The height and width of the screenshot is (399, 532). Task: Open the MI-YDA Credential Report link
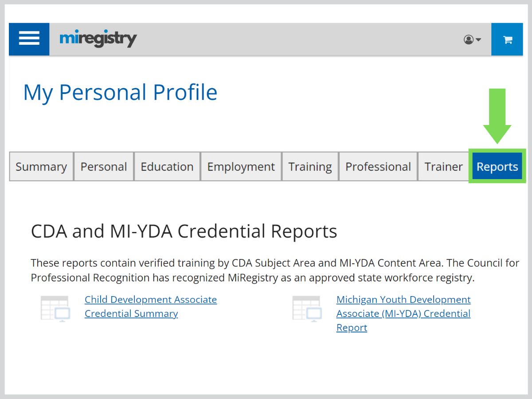(403, 313)
